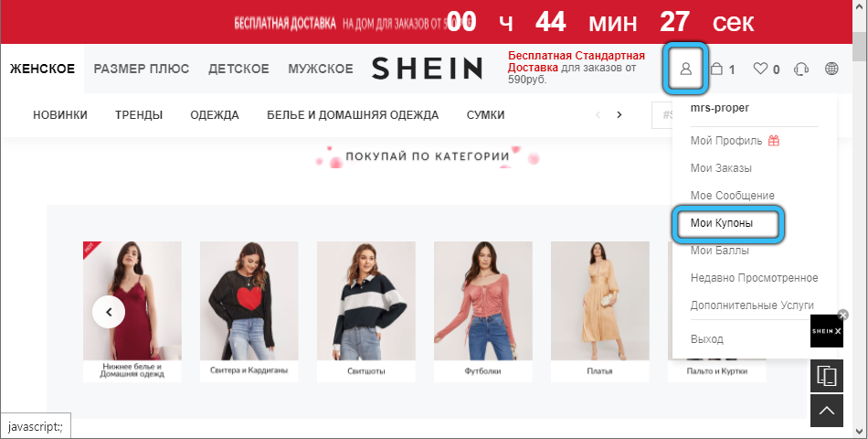Click the copy devices icon above back-to-top
Viewport: 868px width, 439px height.
tap(827, 376)
